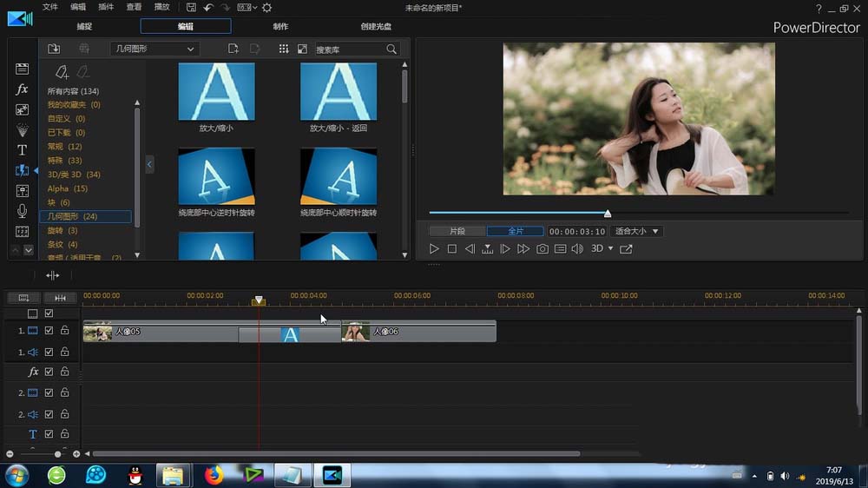Lock audio track 1 with padlock

65,353
